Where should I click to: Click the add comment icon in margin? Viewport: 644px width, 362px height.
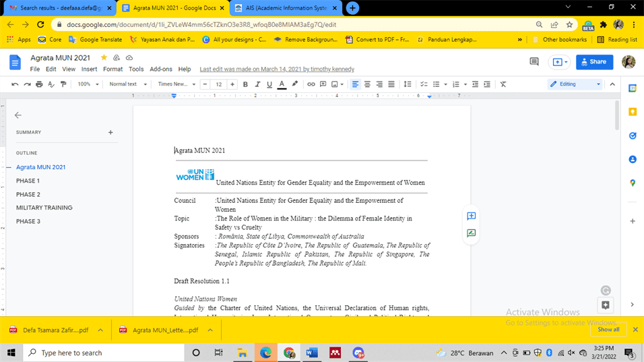pyautogui.click(x=471, y=216)
